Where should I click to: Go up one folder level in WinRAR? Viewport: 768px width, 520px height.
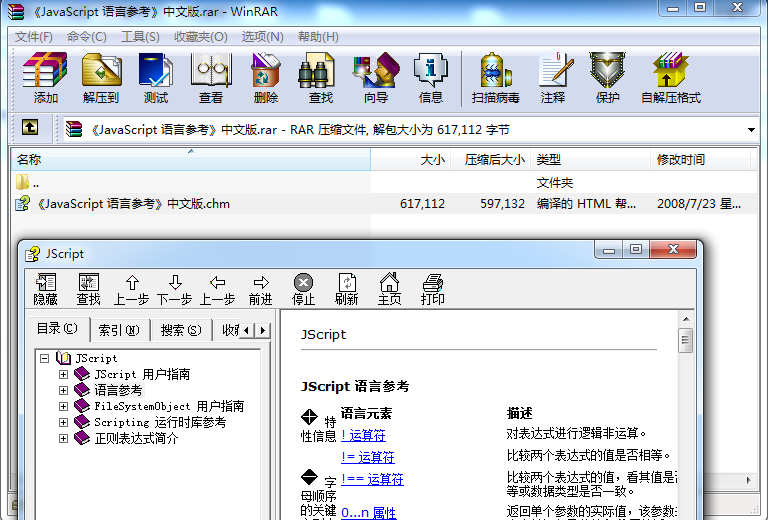pyautogui.click(x=30, y=128)
